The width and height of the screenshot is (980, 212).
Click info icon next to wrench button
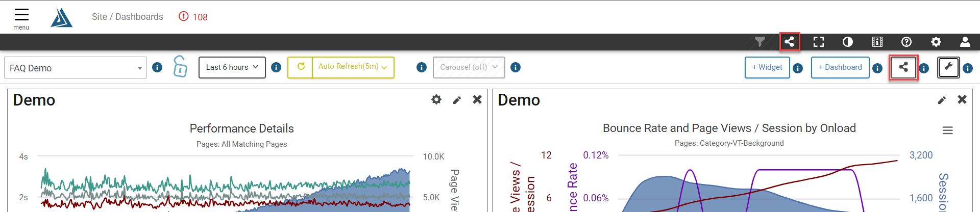[968, 68]
